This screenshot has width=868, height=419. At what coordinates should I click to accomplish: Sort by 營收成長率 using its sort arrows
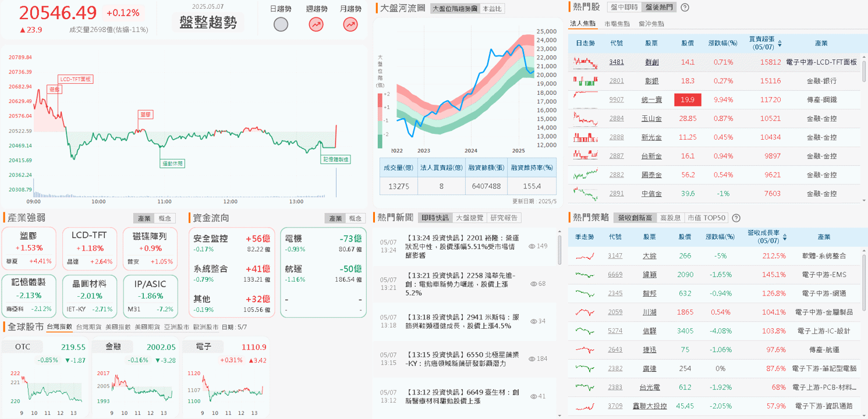785,237
